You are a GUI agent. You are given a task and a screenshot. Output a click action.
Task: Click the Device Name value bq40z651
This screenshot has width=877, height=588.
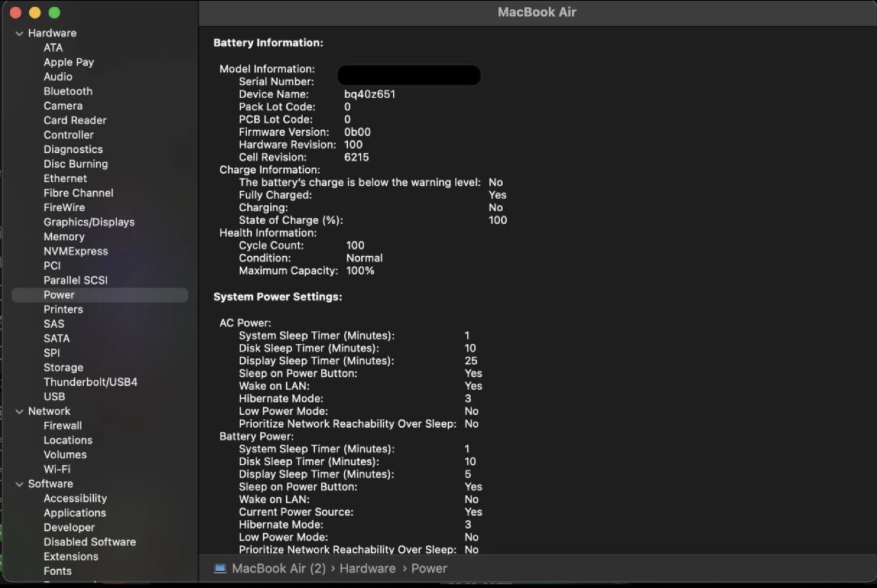[370, 94]
